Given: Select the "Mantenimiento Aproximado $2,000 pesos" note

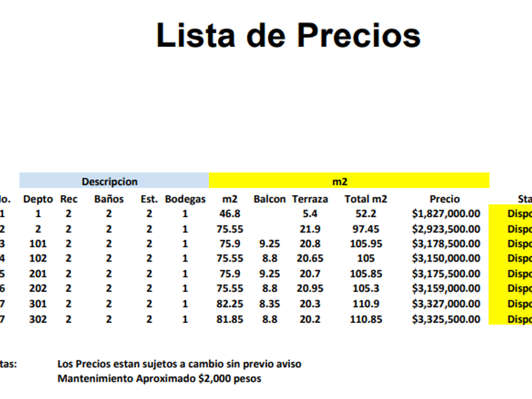Looking at the screenshot, I should 159,379.
